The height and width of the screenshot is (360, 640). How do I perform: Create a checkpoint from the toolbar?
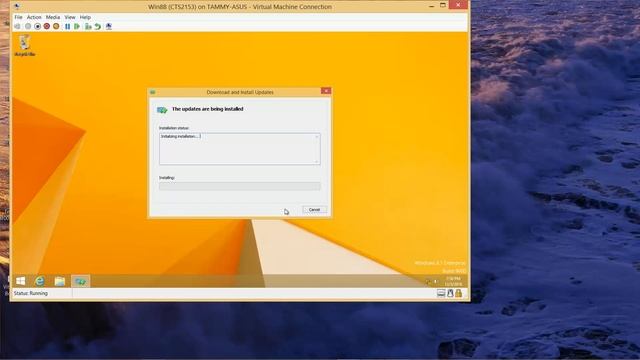pos(88,27)
